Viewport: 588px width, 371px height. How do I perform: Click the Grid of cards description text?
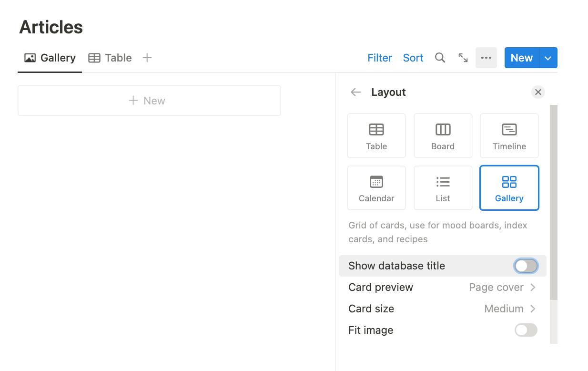[438, 232]
